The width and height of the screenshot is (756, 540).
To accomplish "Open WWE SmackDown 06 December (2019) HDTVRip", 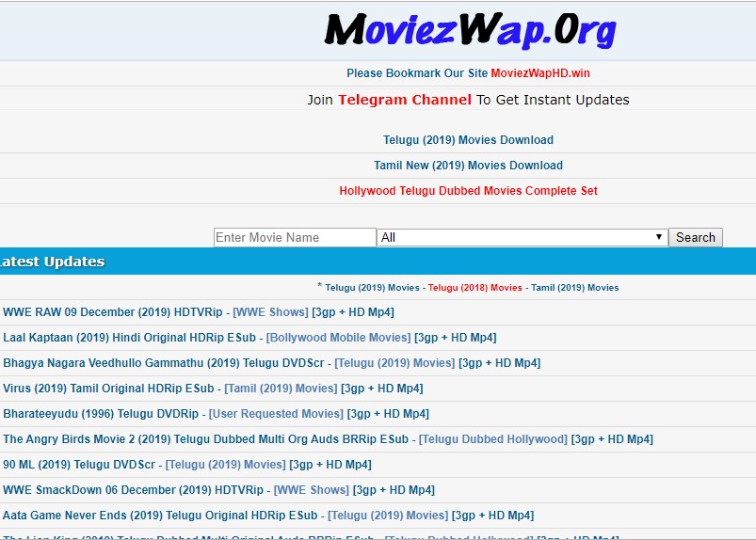I will tap(133, 490).
